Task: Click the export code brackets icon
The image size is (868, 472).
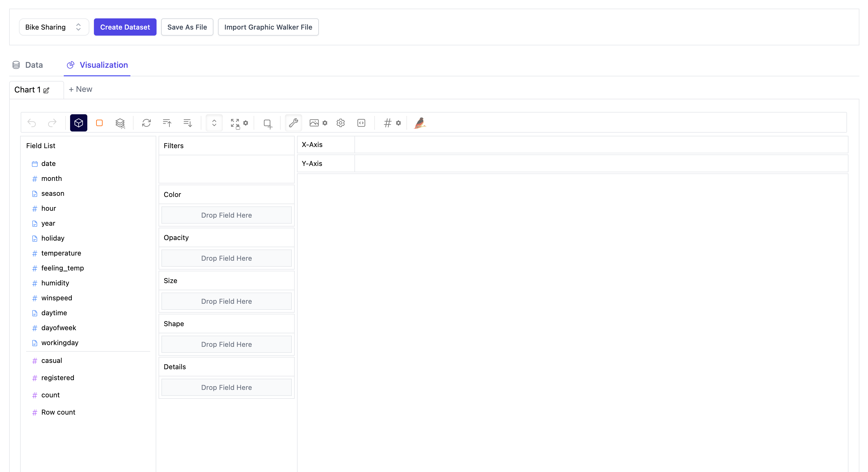Action: (x=361, y=123)
